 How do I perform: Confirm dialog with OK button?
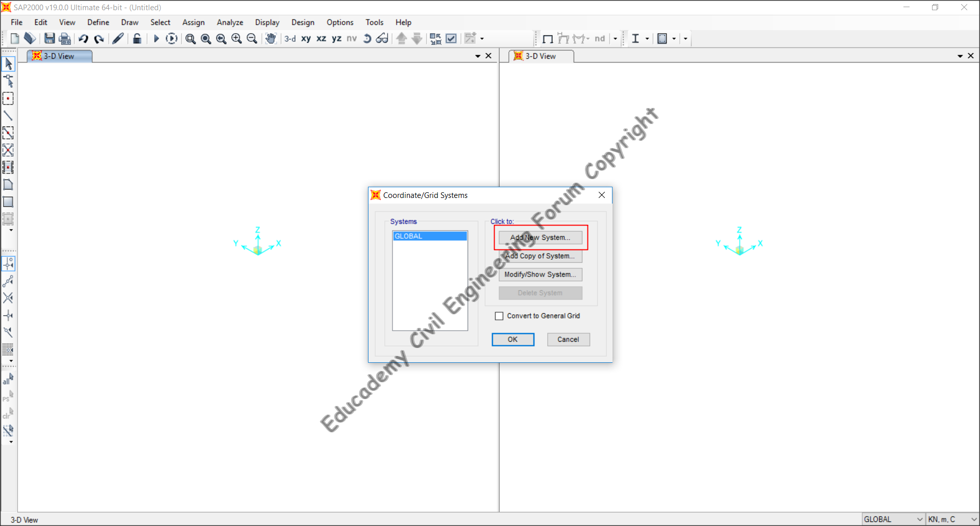click(513, 340)
